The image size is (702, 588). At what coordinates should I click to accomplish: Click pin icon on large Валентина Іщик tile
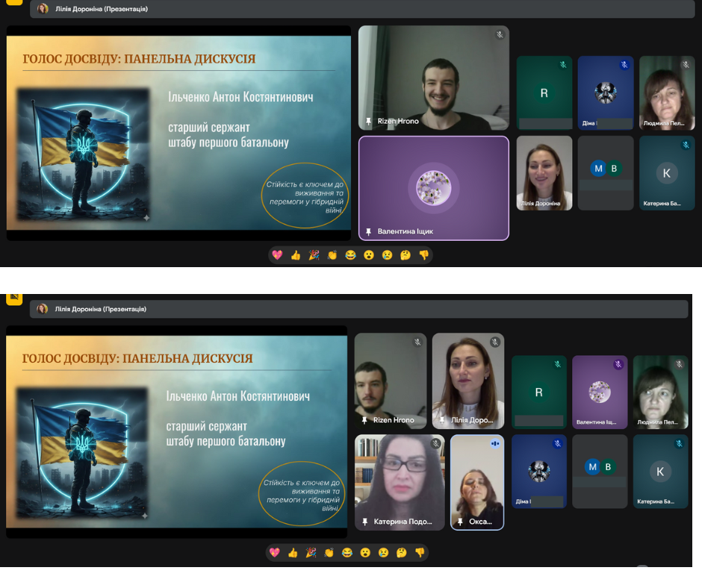point(368,231)
